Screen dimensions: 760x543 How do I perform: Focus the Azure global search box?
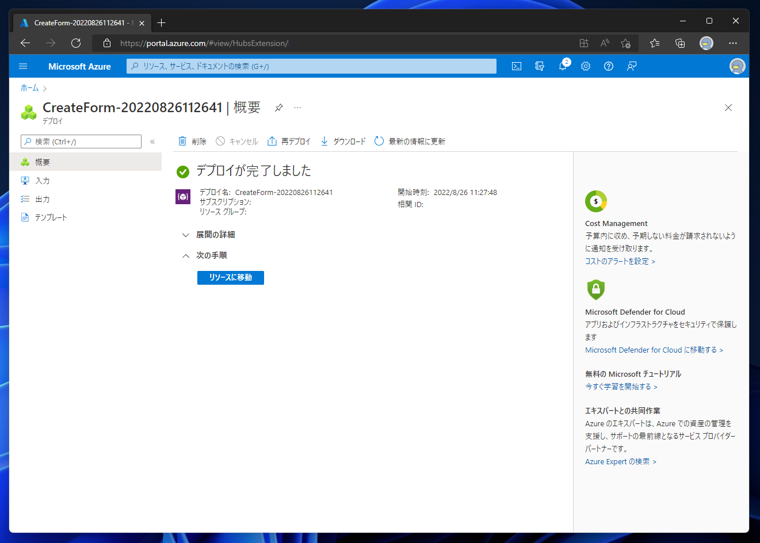[x=311, y=66]
